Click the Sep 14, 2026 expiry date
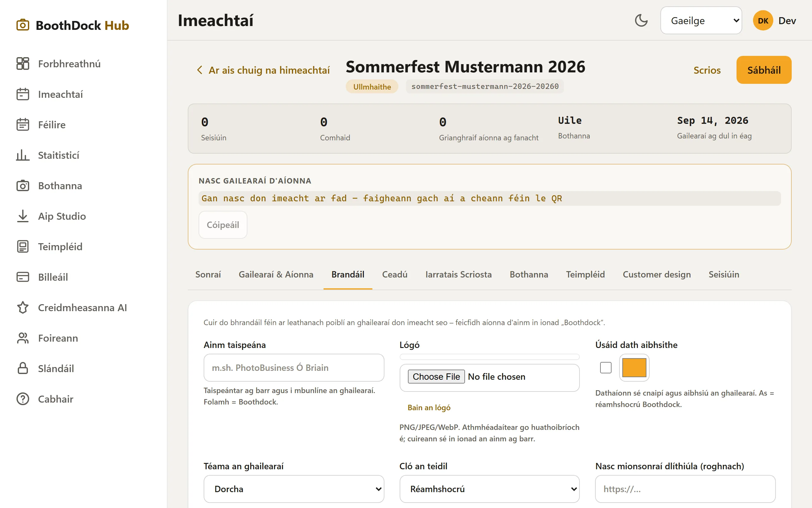812x508 pixels. [712, 120]
